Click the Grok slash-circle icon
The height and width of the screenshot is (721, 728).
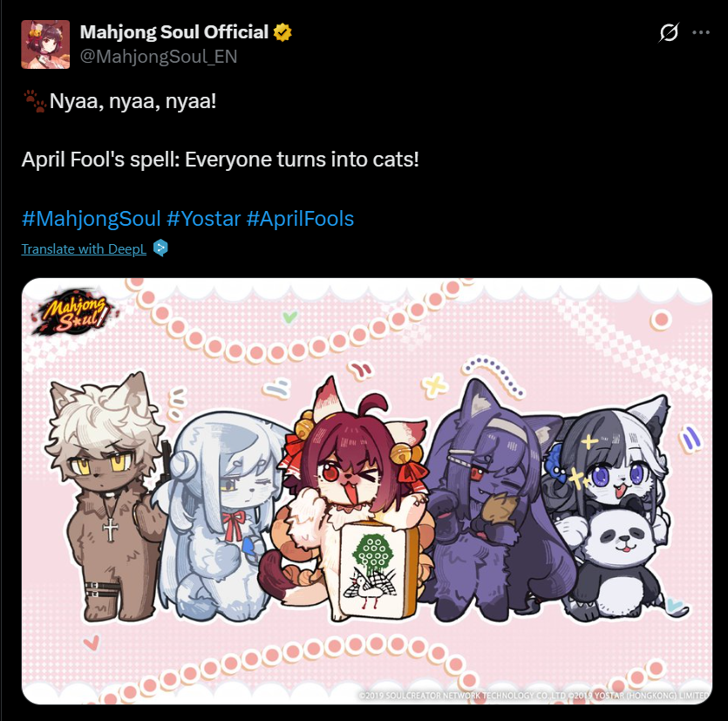point(669,32)
